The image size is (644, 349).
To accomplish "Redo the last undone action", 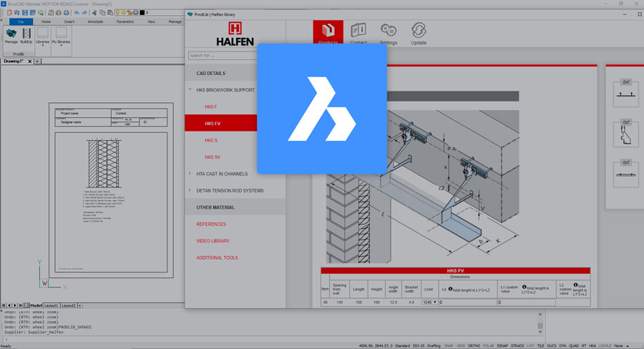I will coord(84,13).
